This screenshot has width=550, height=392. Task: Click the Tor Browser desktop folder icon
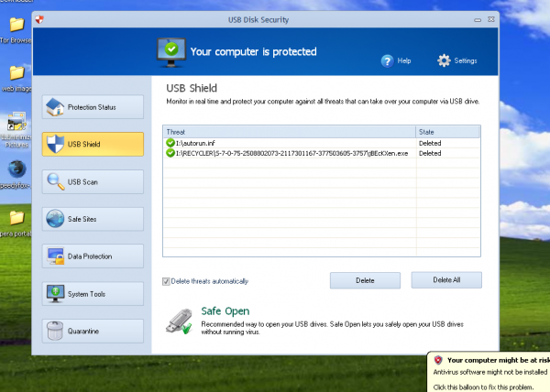(16, 25)
